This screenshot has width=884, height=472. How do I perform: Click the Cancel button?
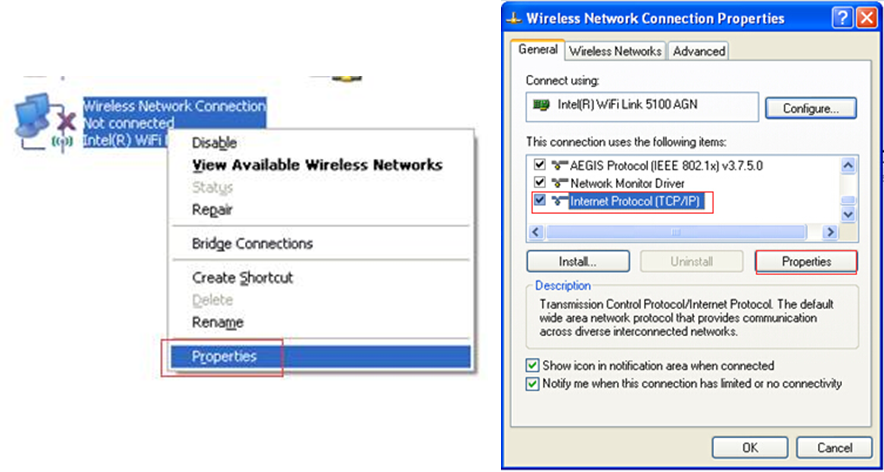834,448
